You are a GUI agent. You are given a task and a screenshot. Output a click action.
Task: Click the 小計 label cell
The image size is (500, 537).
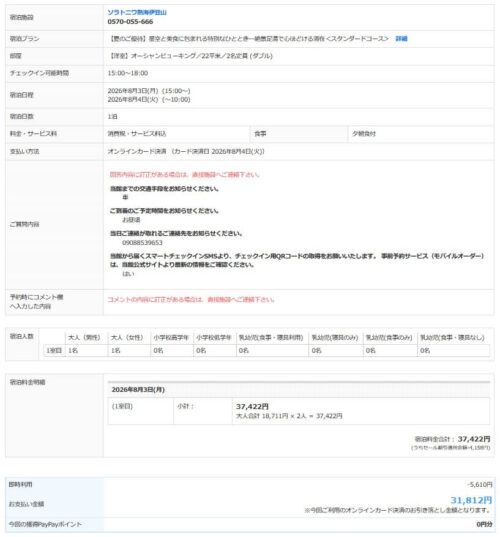203,411
